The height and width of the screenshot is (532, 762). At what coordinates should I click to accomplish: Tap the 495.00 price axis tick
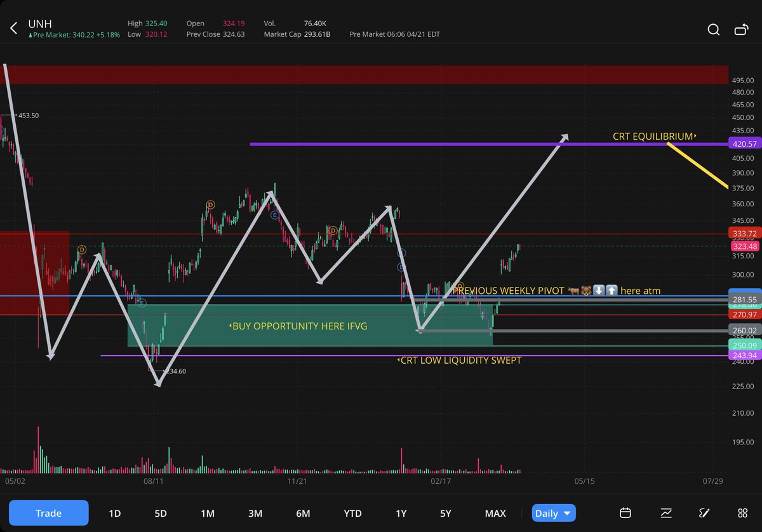click(x=743, y=81)
